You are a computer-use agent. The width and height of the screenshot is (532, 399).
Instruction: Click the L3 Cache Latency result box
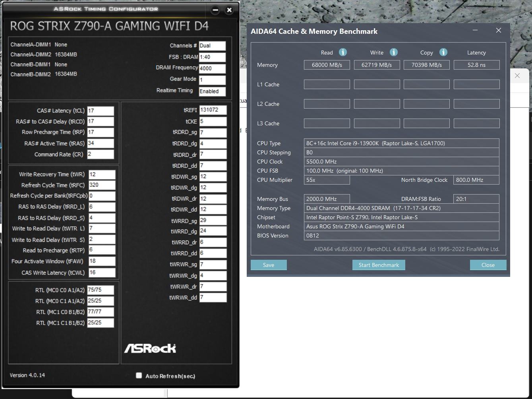(477, 123)
